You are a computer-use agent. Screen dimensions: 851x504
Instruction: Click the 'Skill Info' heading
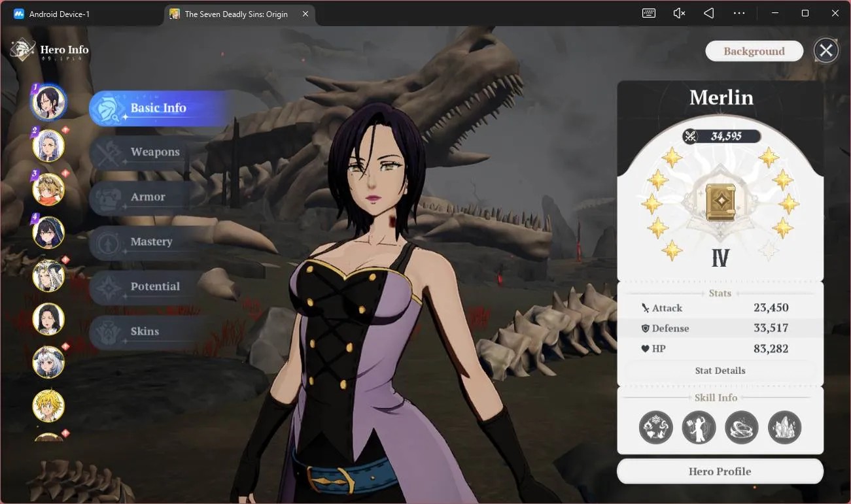[x=716, y=397]
